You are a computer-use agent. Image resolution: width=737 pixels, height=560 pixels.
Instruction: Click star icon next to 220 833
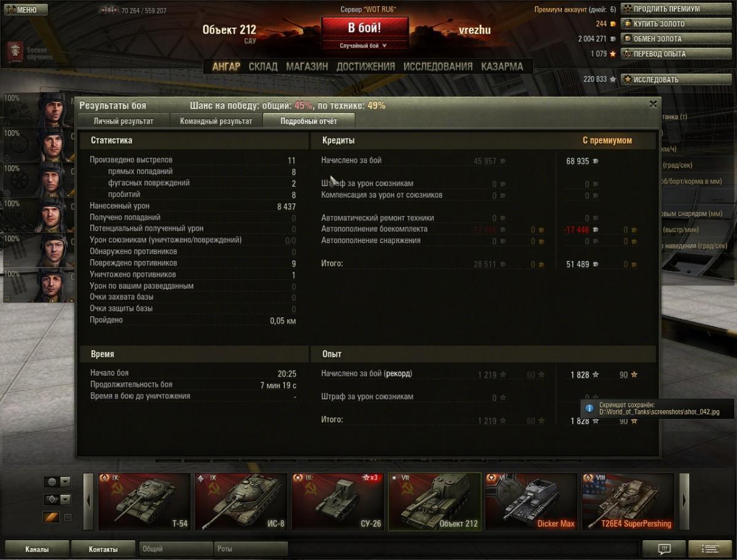[x=613, y=79]
